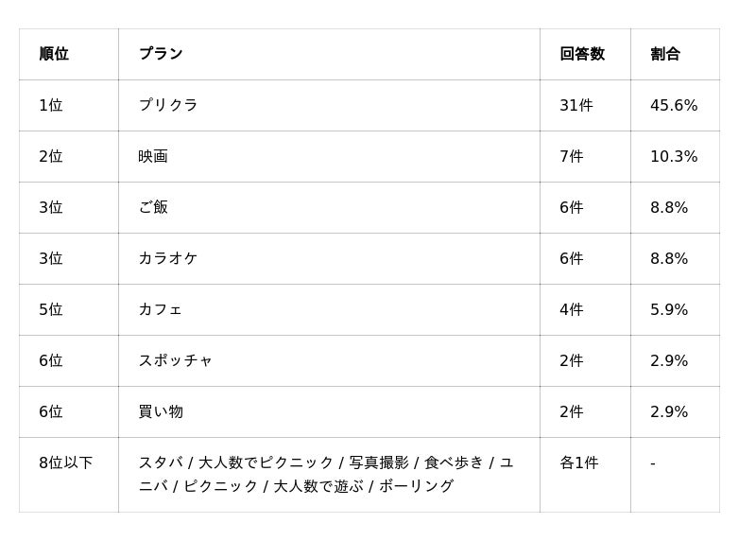Select the プラン column header

[161, 54]
